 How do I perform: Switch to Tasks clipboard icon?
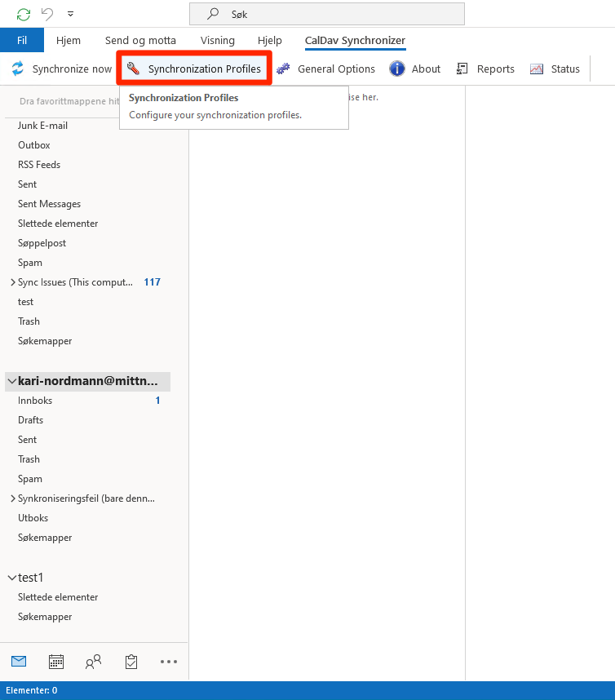(x=131, y=662)
